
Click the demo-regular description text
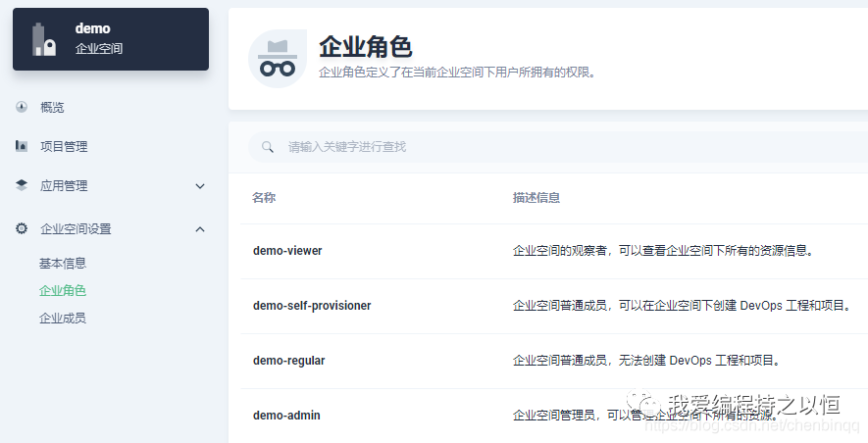[647, 361]
